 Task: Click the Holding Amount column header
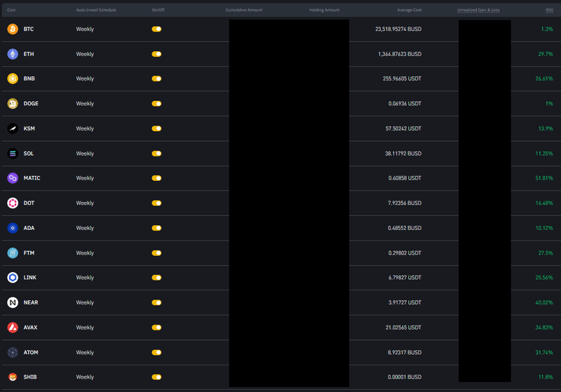324,10
